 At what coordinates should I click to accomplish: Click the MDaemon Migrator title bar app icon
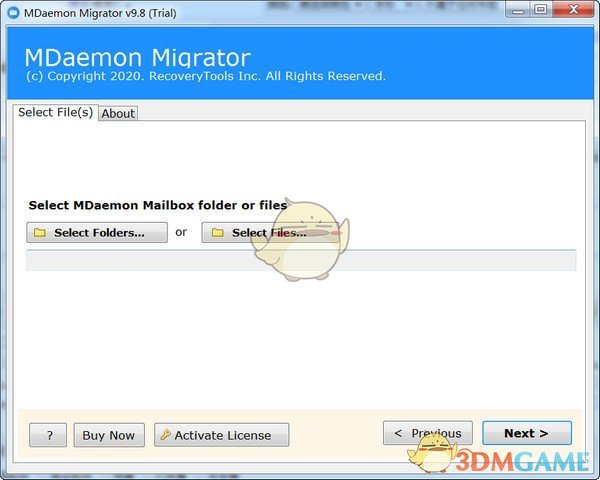click(13, 10)
